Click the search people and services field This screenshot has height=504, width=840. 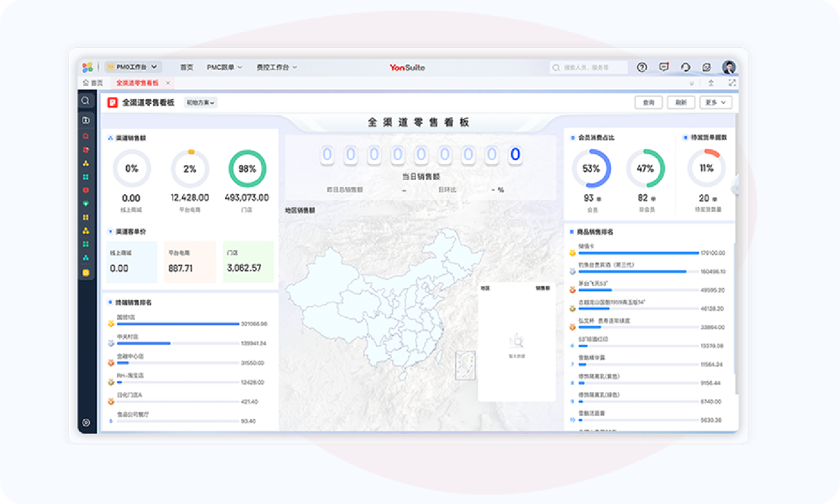(588, 68)
